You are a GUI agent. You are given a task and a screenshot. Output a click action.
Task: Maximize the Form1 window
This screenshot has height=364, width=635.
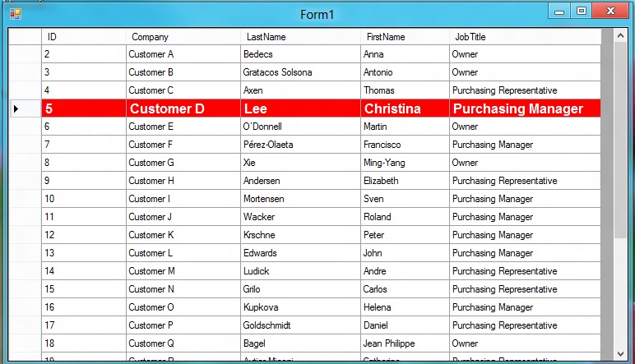point(582,12)
